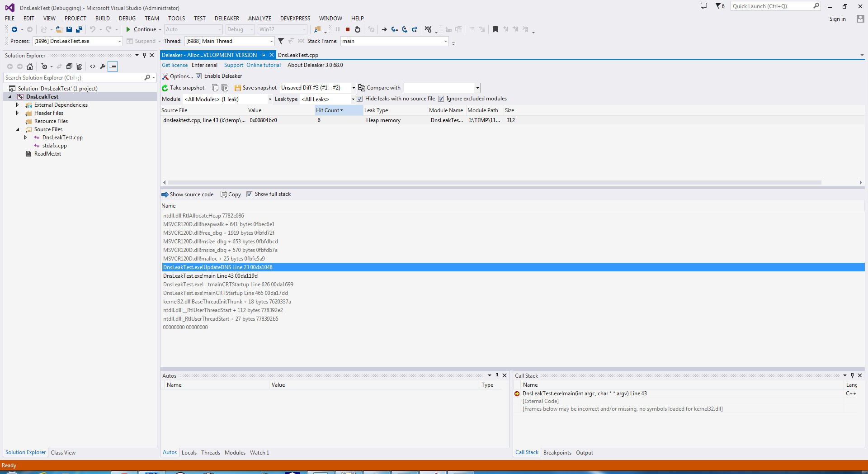
Task: Switch to the Locals tab
Action: point(189,453)
